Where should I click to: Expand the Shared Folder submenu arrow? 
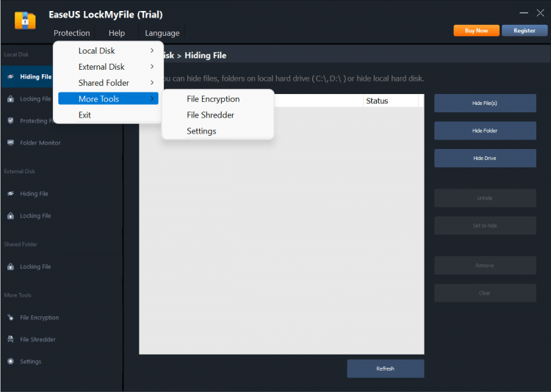pos(152,83)
